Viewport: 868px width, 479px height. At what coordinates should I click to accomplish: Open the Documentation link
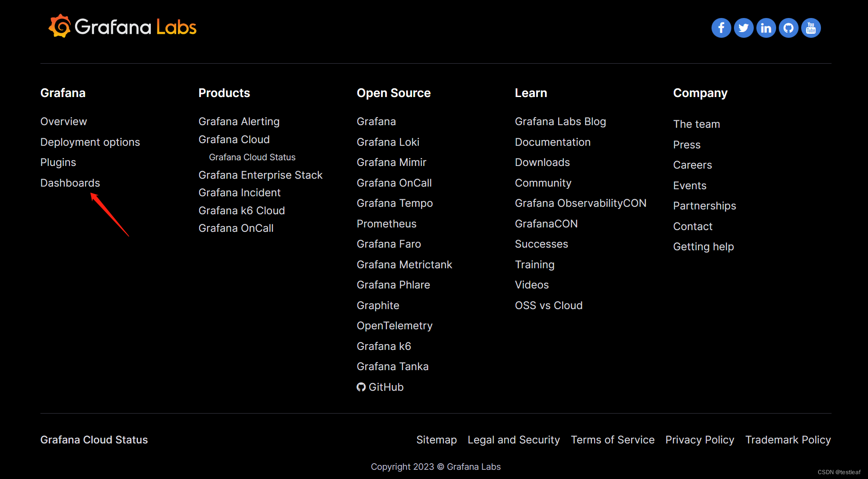(x=553, y=142)
